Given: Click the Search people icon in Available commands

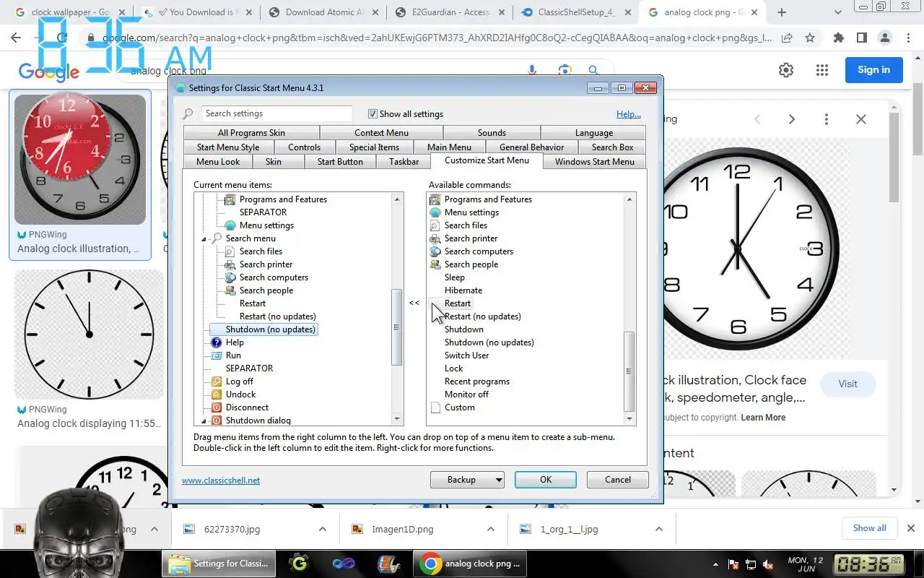Looking at the screenshot, I should tap(435, 264).
